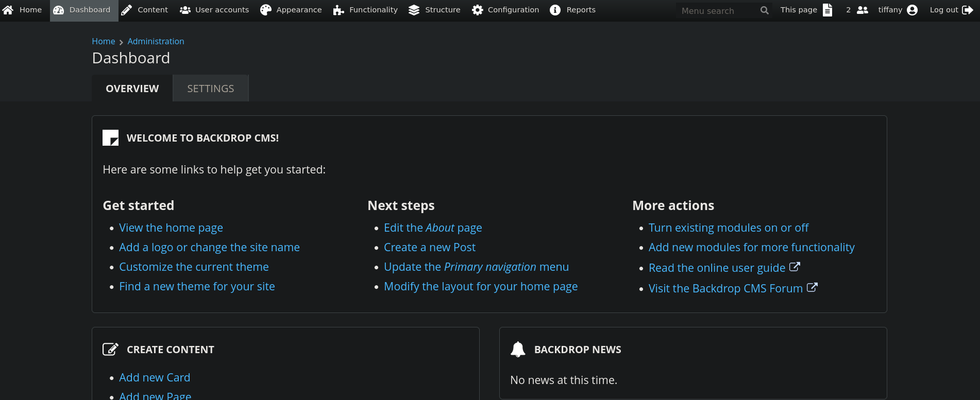Open Modify the layout for home page link
The height and width of the screenshot is (400, 980).
coord(481,286)
